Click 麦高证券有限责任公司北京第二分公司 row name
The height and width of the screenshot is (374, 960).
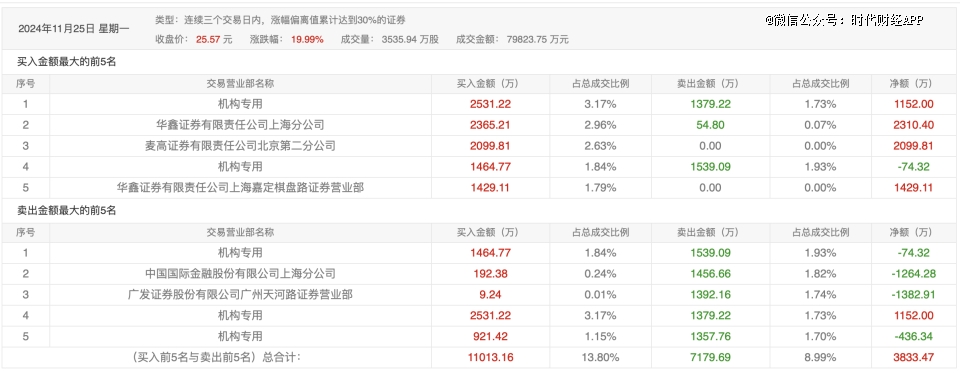(240, 146)
